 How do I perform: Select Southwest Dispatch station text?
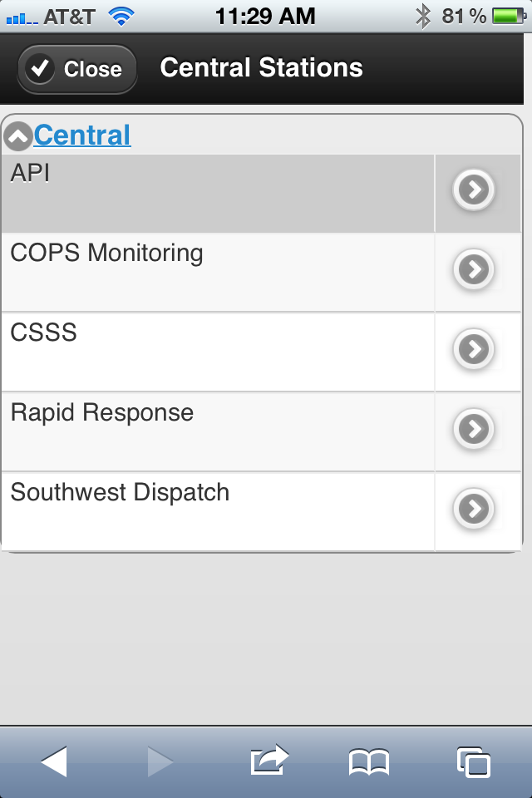pos(121,493)
